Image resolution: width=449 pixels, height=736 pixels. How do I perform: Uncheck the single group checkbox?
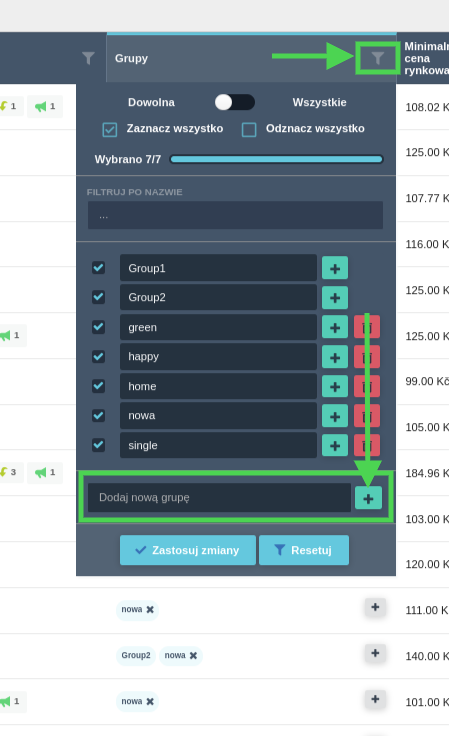coord(99,445)
